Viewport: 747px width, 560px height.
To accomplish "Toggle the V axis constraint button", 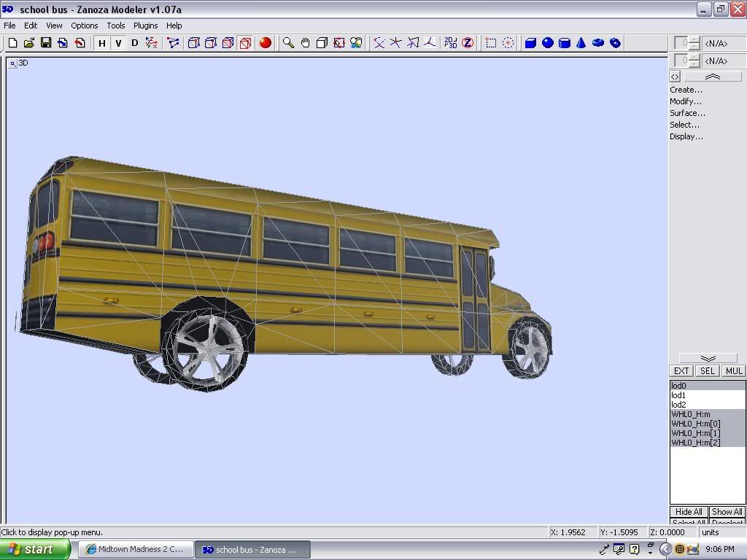I will [118, 43].
